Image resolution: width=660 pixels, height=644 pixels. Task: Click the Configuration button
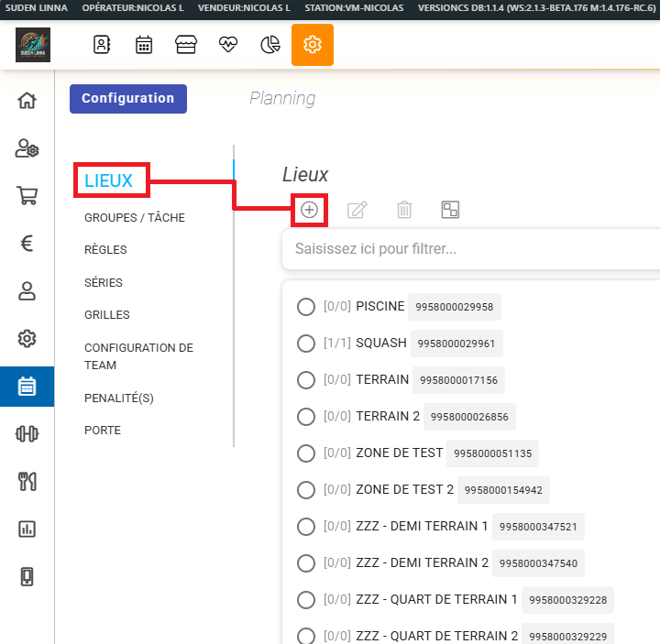pyautogui.click(x=127, y=98)
